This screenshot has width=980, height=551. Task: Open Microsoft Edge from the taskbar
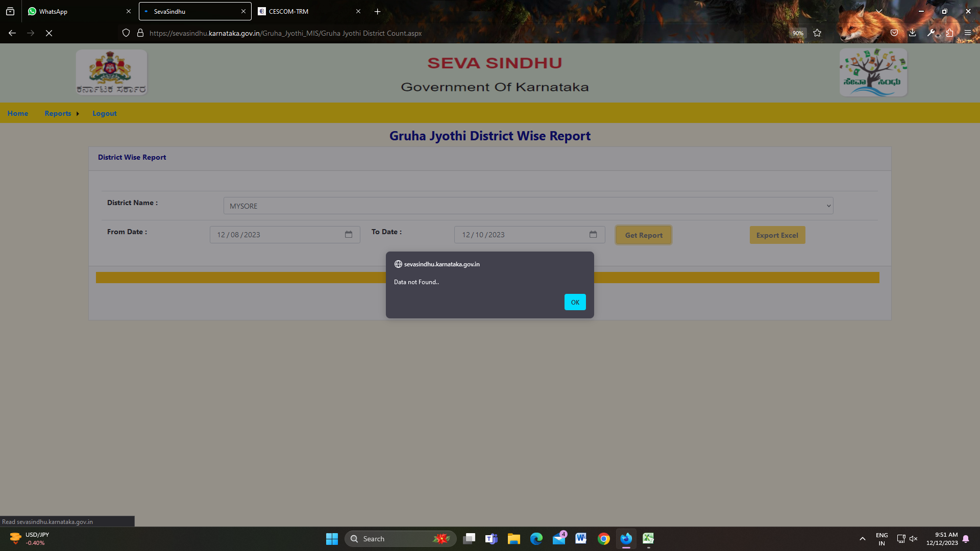tap(536, 539)
